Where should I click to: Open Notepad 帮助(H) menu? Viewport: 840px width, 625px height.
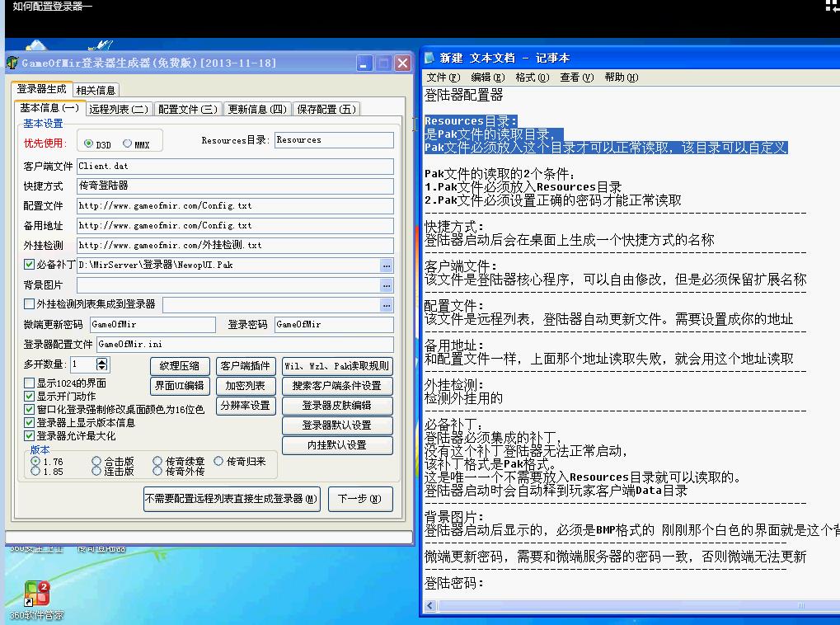tap(622, 78)
